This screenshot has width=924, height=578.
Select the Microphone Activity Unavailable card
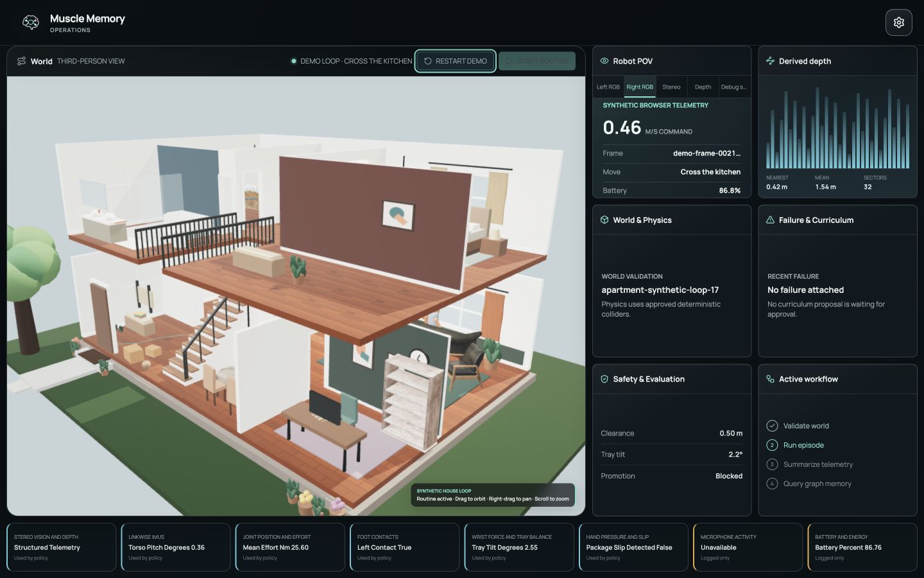[748, 547]
